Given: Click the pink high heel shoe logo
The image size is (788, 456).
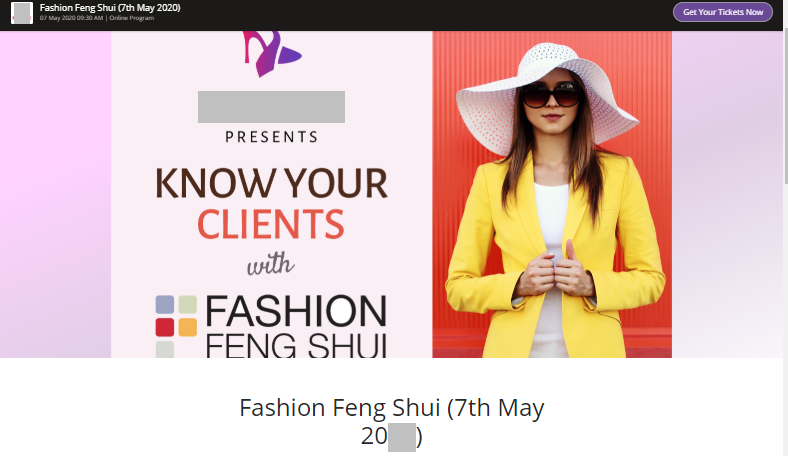Looking at the screenshot, I should (271, 54).
